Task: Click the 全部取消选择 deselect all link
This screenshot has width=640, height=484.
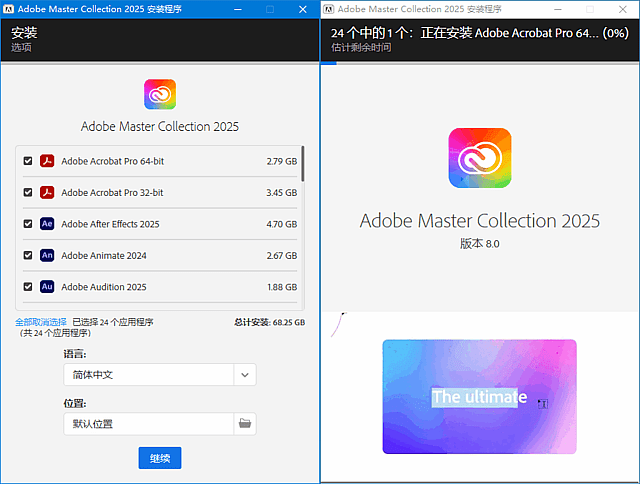Action: tap(41, 322)
